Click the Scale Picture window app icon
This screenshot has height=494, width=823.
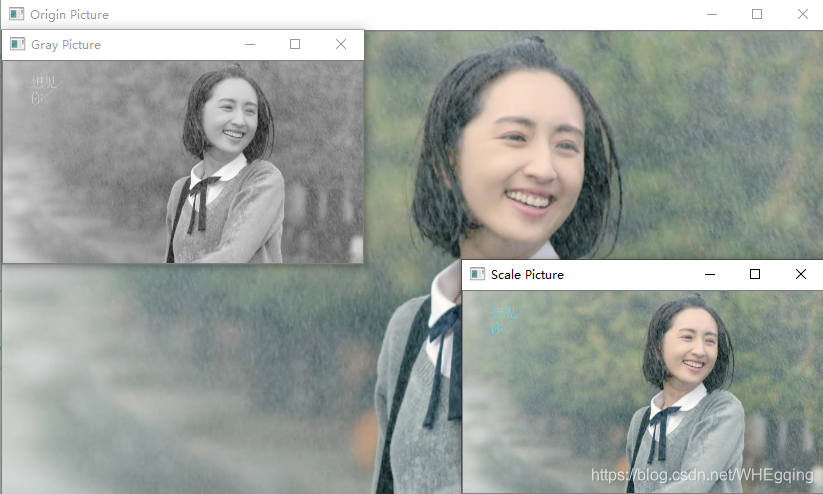point(477,274)
